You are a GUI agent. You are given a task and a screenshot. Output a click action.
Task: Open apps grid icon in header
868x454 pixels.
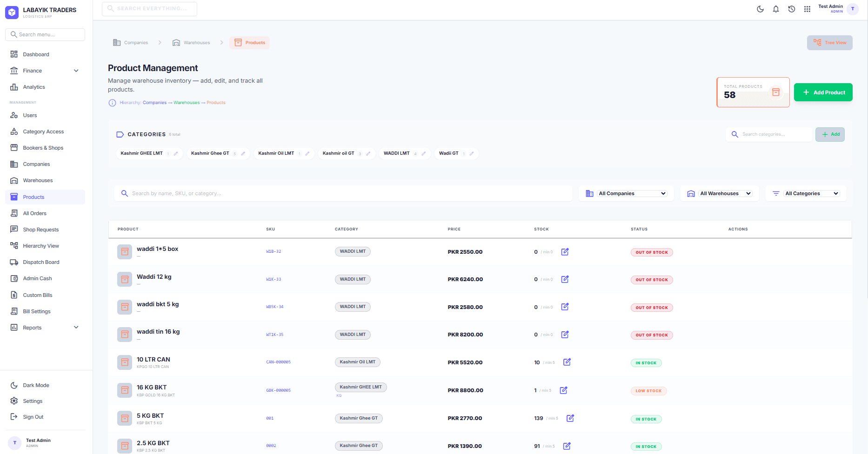(807, 9)
